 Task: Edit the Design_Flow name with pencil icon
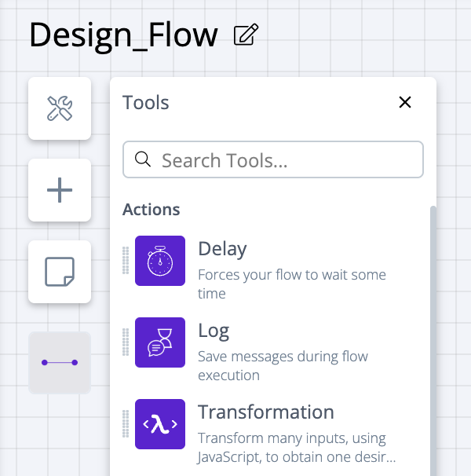[x=246, y=35]
